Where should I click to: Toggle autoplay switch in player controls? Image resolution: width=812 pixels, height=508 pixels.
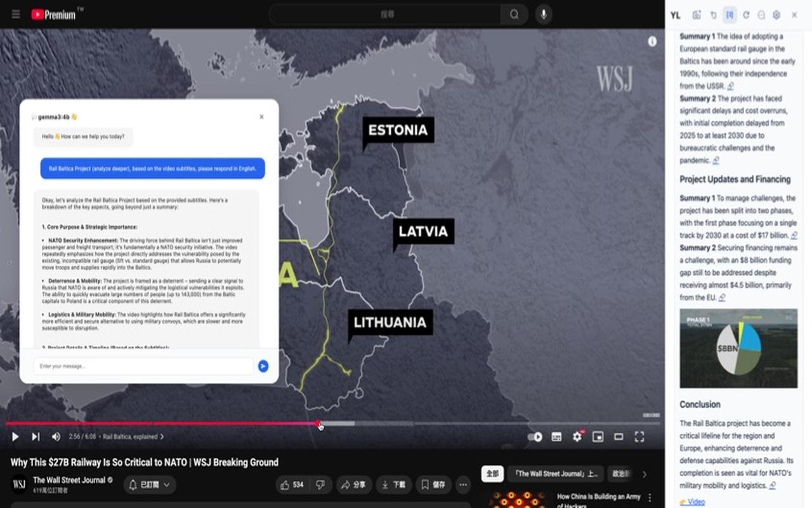(x=535, y=437)
